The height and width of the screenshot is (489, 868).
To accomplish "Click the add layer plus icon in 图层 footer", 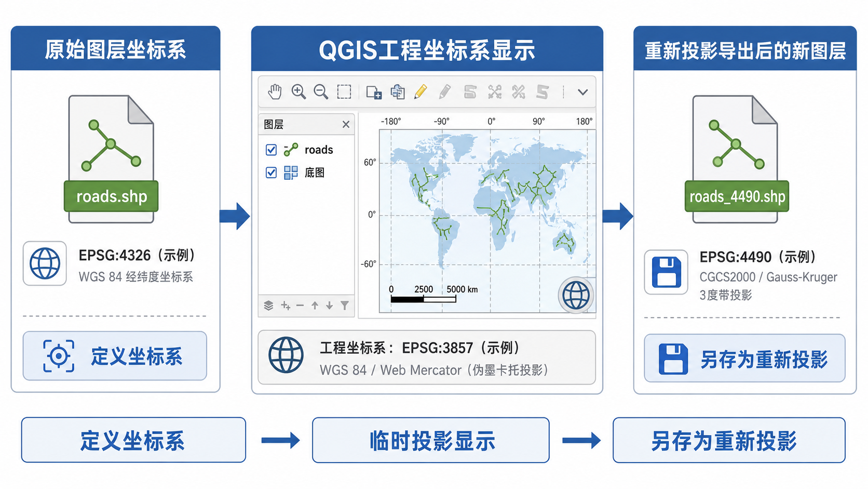I will [x=286, y=306].
